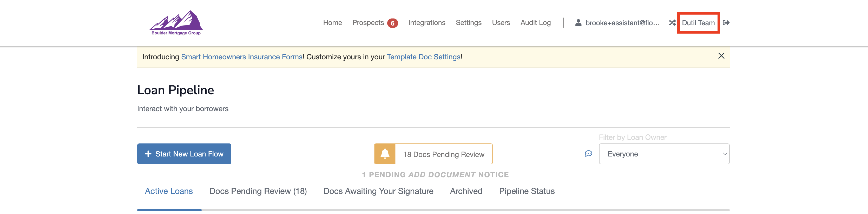868x214 pixels.
Task: Dismiss the insurance forms announcement banner
Action: click(721, 56)
